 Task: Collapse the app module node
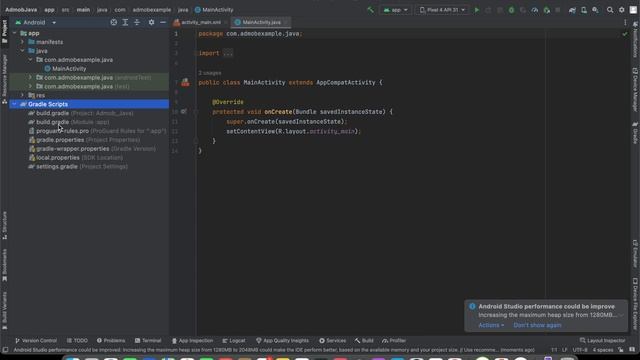click(x=15, y=33)
